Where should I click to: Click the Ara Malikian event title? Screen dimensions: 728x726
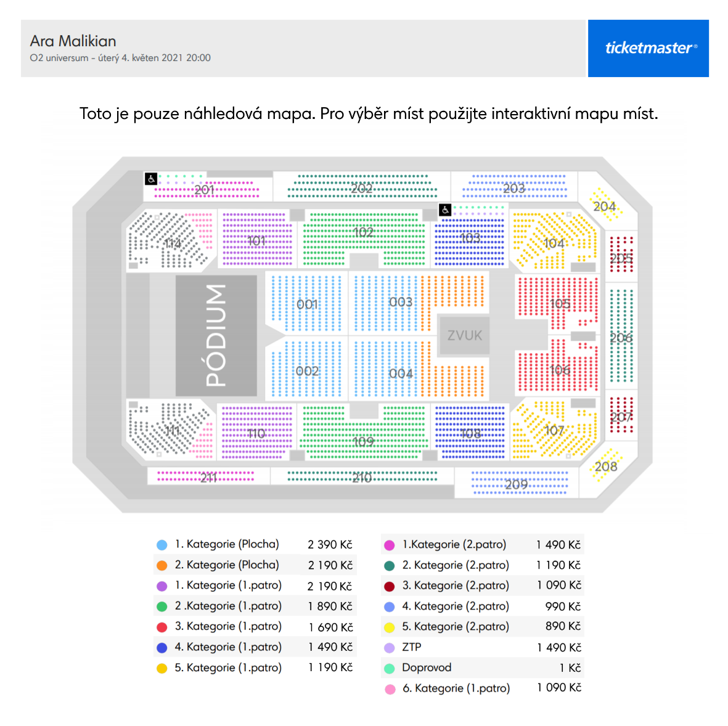click(73, 41)
